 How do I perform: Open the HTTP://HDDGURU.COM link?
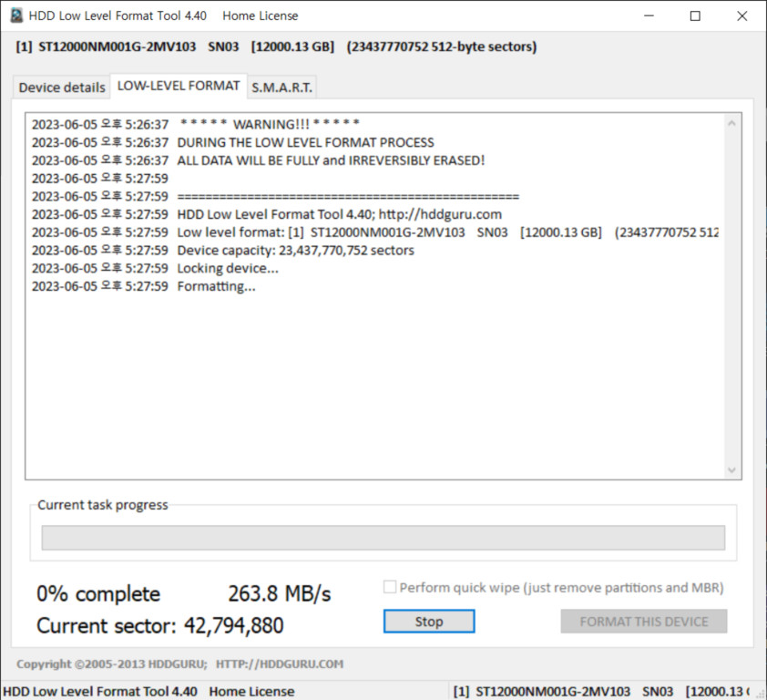pyautogui.click(x=280, y=664)
